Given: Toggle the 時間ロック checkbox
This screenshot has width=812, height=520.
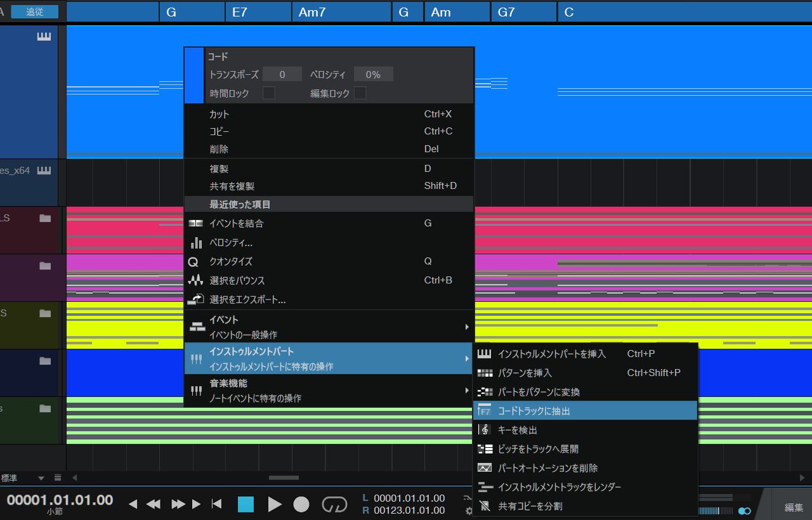Looking at the screenshot, I should [269, 93].
